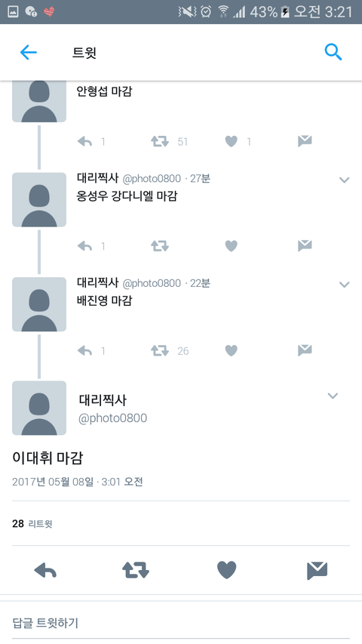Open search with magnifier icon
The height and width of the screenshot is (644, 362).
(333, 52)
